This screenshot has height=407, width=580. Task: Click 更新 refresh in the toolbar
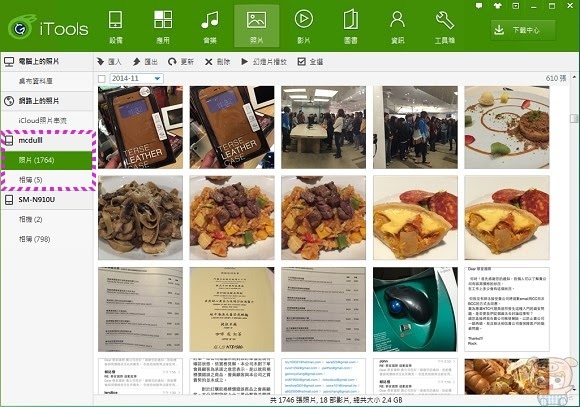181,61
